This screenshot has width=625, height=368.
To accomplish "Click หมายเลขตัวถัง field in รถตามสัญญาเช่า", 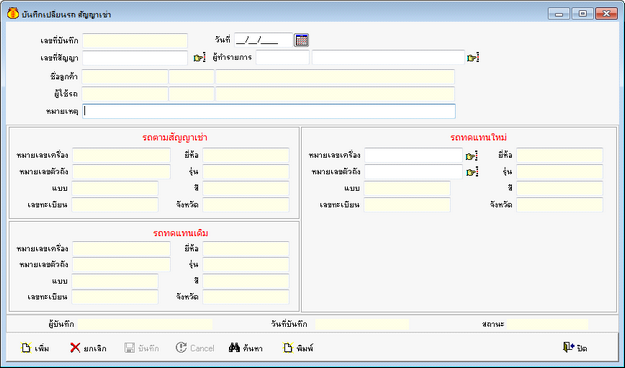I will point(121,172).
